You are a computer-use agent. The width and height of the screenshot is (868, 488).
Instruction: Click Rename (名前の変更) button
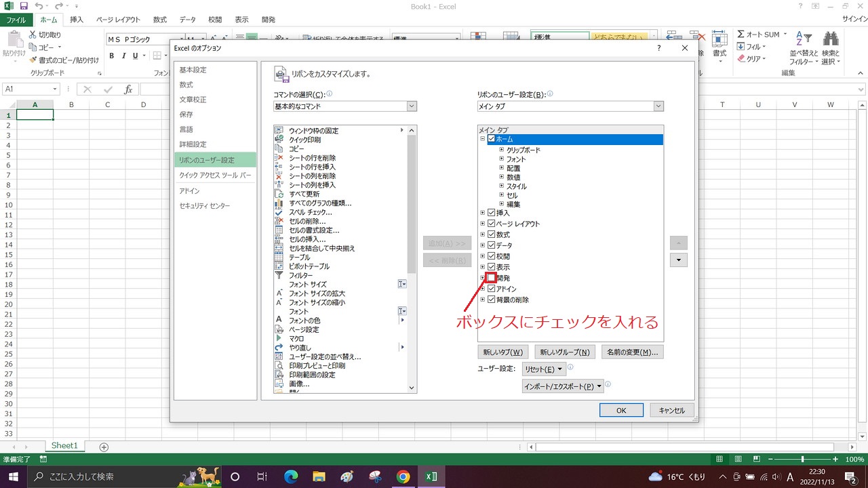(x=632, y=352)
